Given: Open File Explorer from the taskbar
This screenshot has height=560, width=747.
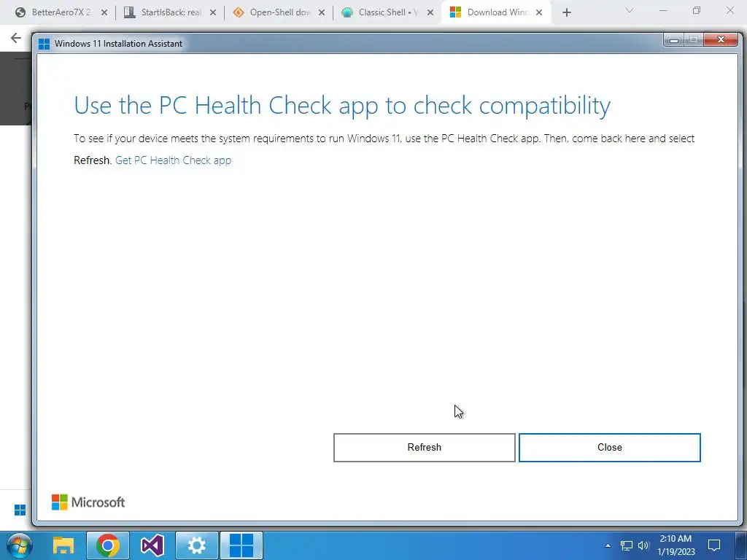Looking at the screenshot, I should tap(63, 545).
